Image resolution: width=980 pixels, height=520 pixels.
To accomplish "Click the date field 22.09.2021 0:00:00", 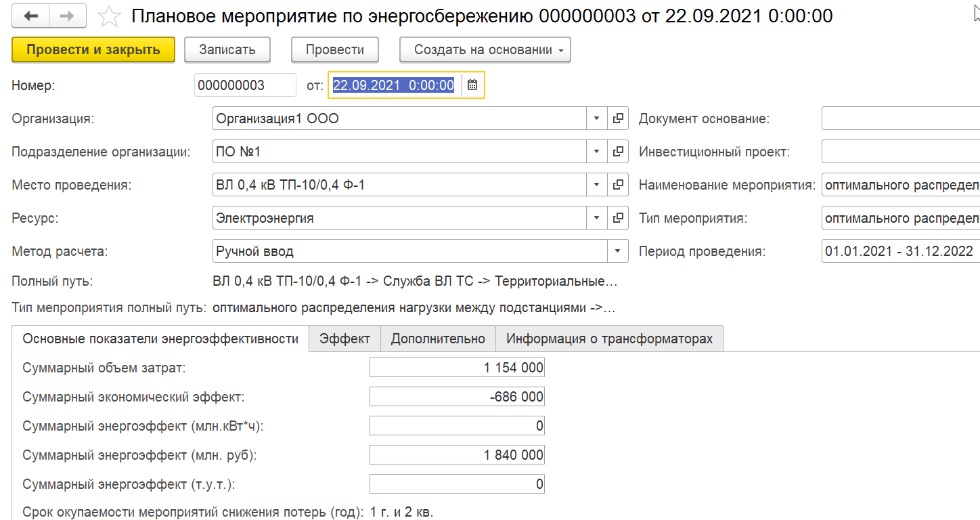I will tap(395, 85).
